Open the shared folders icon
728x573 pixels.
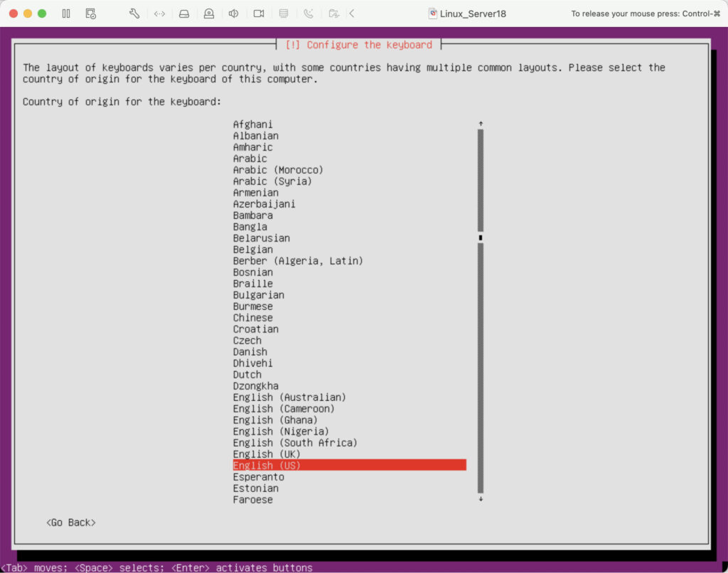tap(333, 14)
